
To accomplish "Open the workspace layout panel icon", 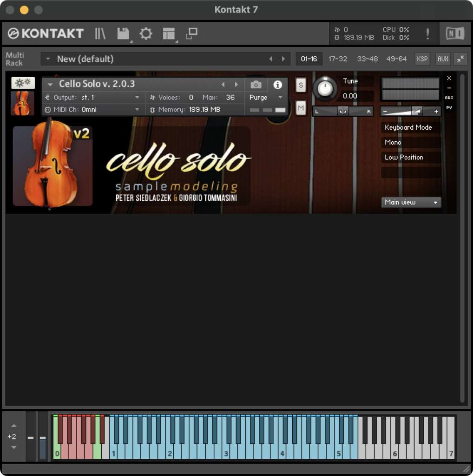I will pyautogui.click(x=169, y=33).
